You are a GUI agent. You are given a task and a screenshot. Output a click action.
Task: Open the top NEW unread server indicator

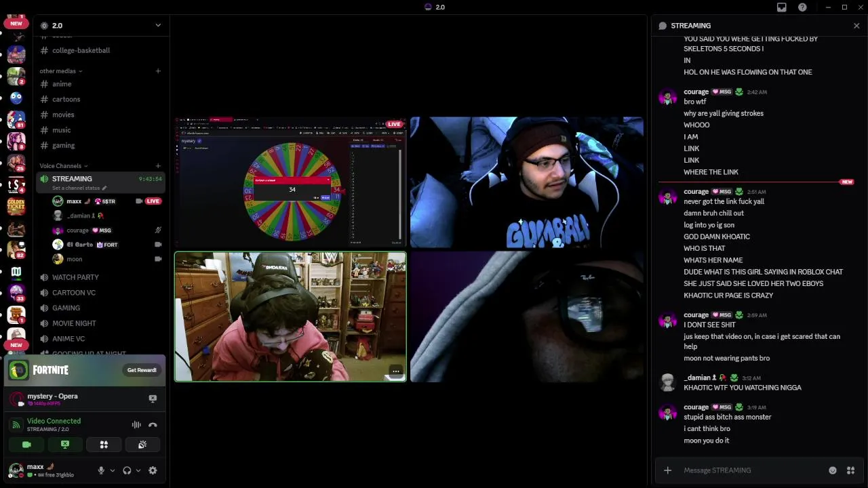[16, 23]
